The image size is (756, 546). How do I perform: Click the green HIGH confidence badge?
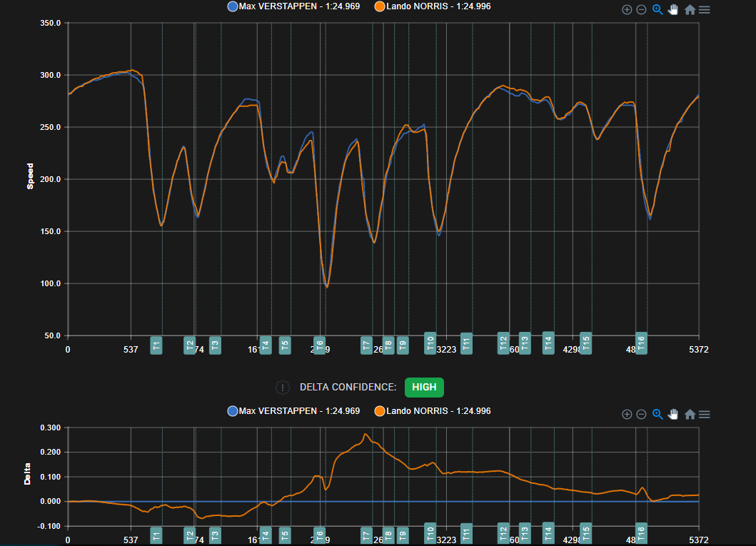(424, 388)
